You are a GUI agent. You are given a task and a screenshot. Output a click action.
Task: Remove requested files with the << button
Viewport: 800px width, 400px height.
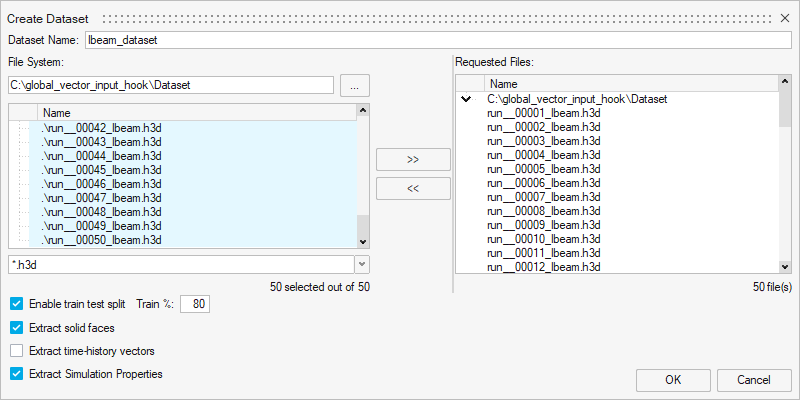click(x=413, y=189)
